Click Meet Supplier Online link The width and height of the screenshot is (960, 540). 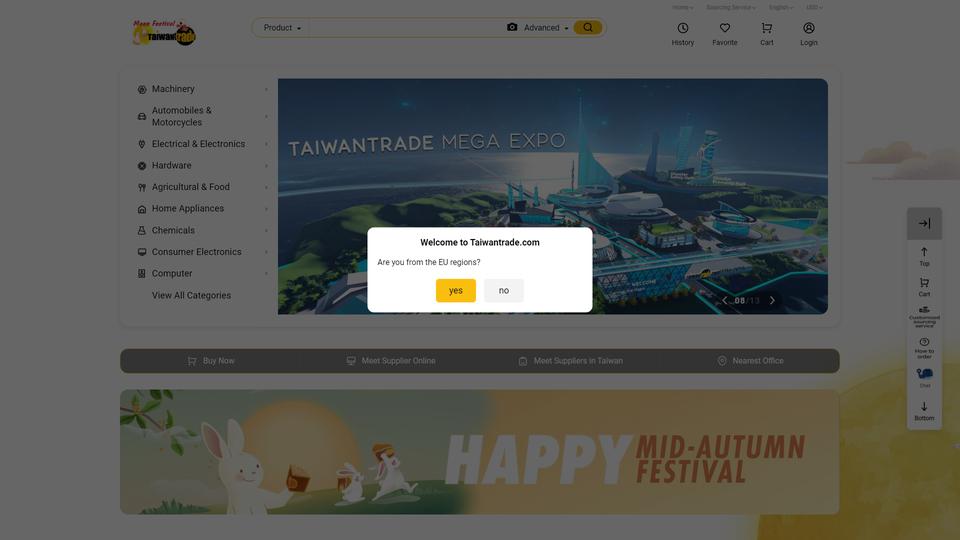pyautogui.click(x=391, y=361)
